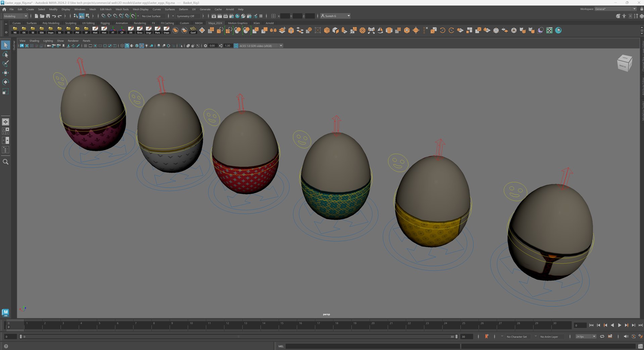Viewport: 644px width, 350px height.
Task: Click the Conf shelf button
Action: click(193, 30)
